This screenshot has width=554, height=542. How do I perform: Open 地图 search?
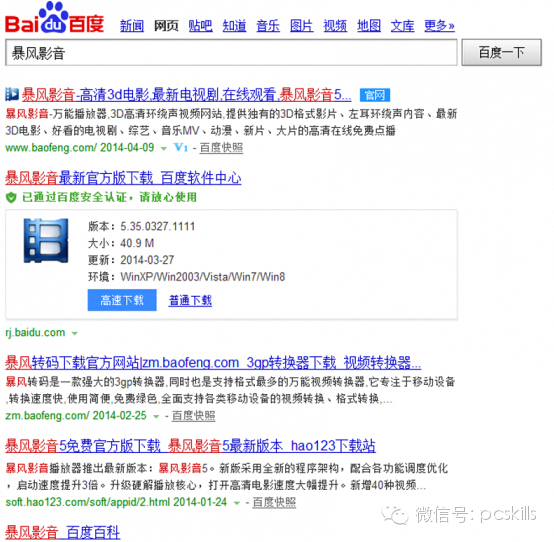pos(369,26)
